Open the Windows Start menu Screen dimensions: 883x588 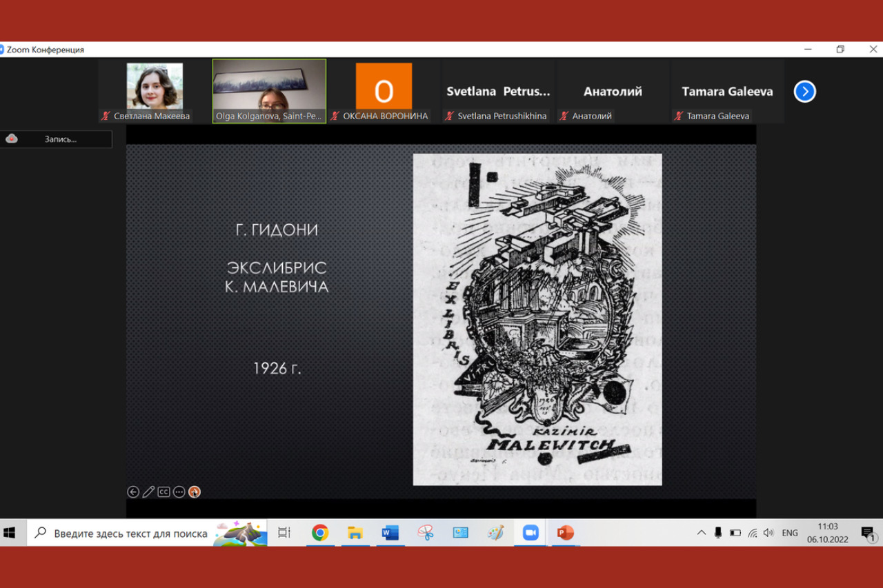click(x=10, y=533)
